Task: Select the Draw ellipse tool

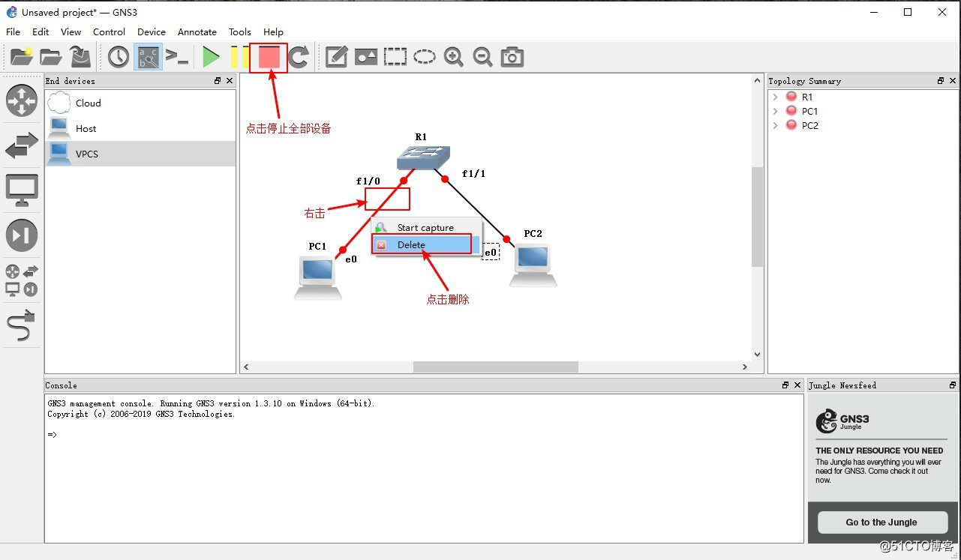Action: [x=425, y=57]
